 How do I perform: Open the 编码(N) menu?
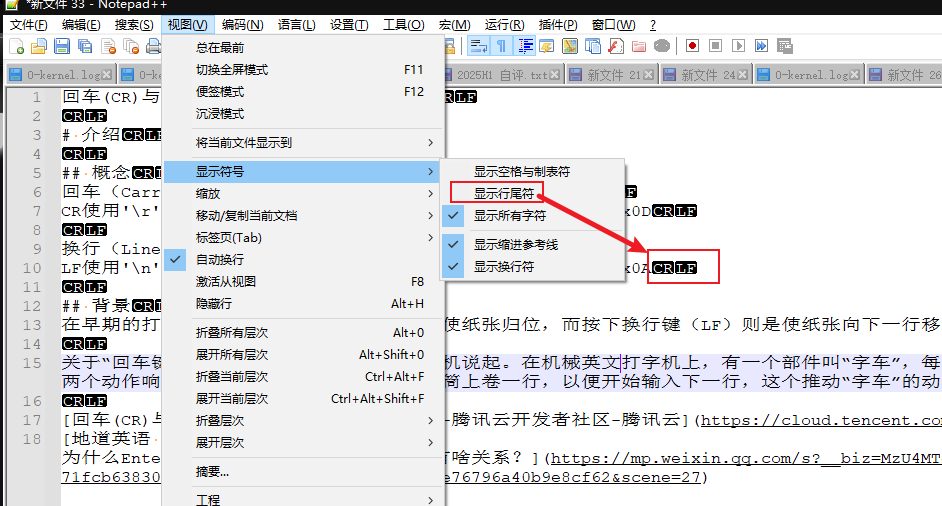242,25
